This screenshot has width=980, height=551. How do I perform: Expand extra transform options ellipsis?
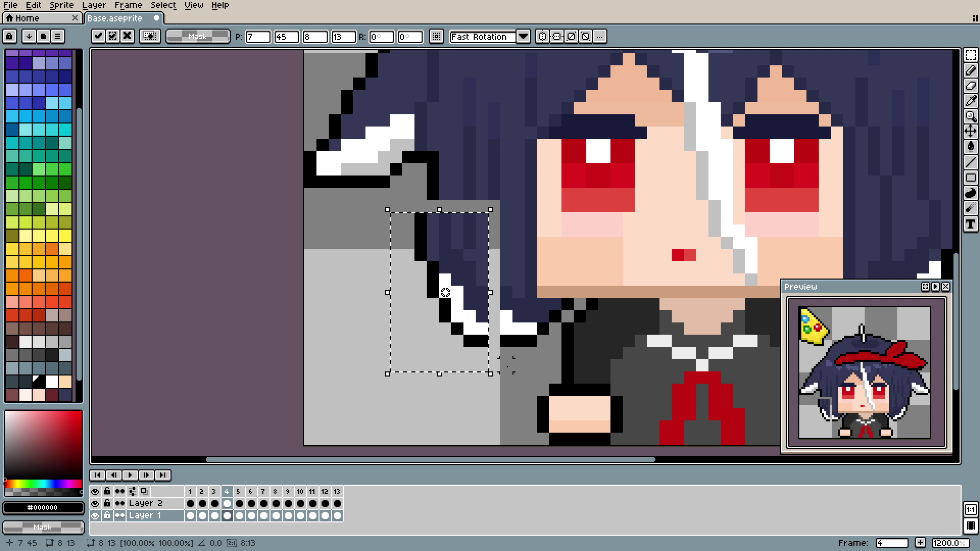600,36
